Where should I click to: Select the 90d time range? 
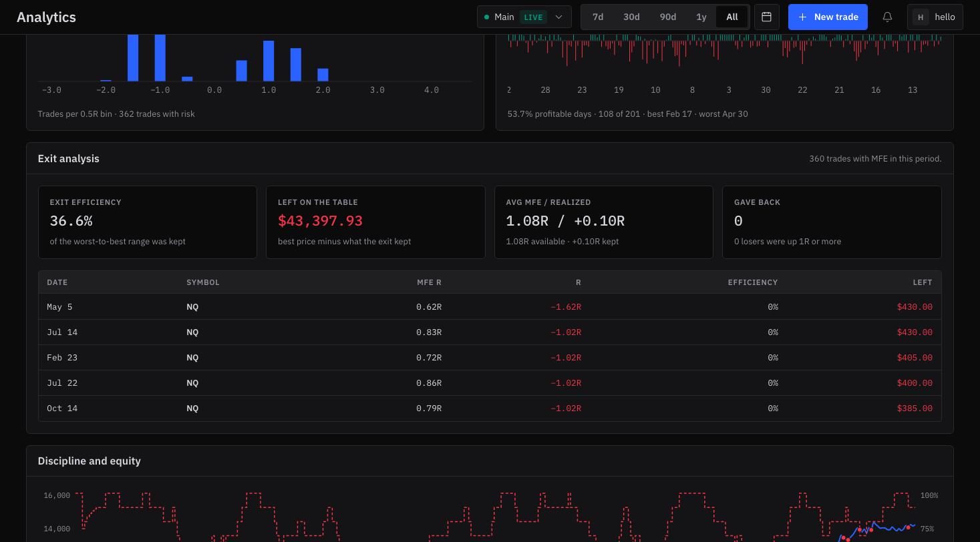pos(667,17)
